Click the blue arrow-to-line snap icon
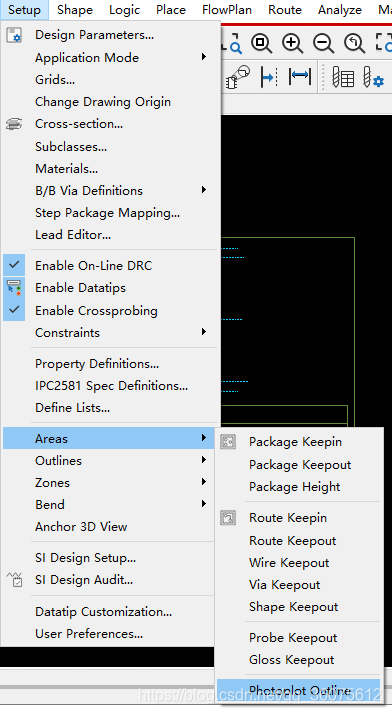The height and width of the screenshot is (714, 392). 269,77
